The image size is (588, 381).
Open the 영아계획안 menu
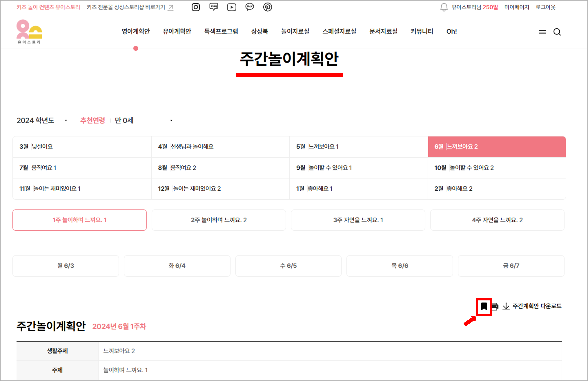tap(136, 31)
